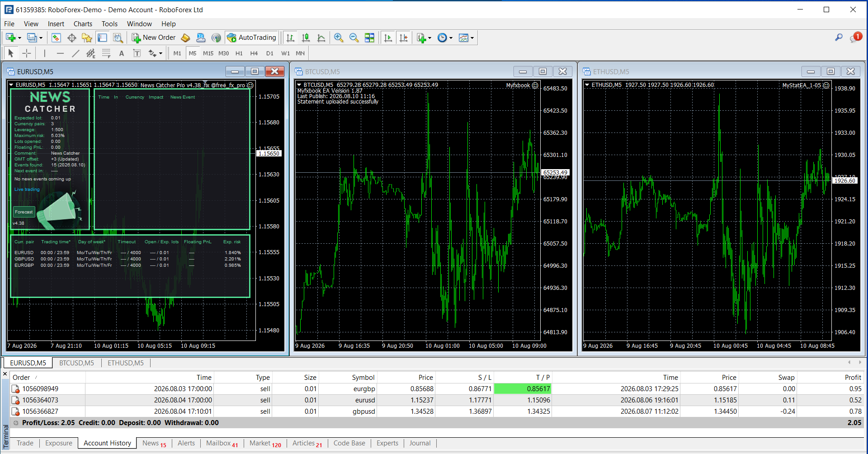Viewport: 868px width, 454px height.
Task: Click the Forecast button in News Catcher
Action: (24, 212)
